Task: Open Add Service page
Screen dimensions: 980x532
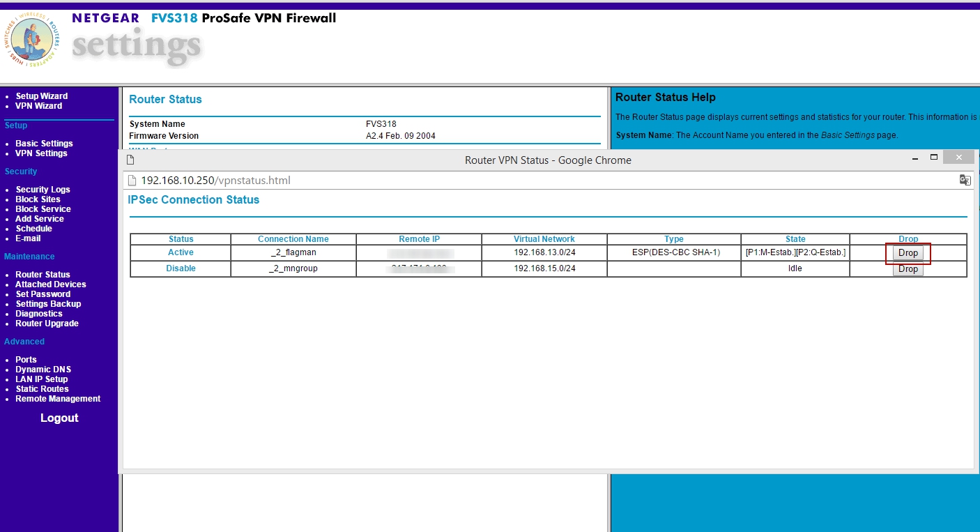Action: coord(40,219)
